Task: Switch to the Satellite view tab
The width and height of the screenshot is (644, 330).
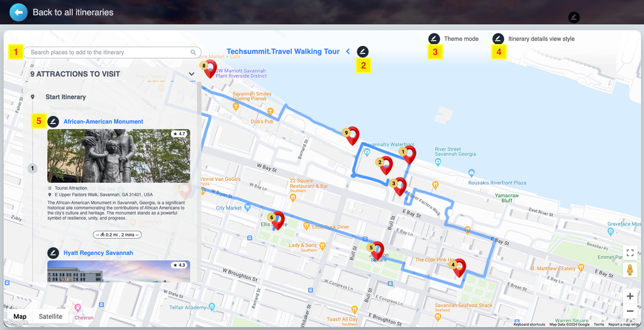Action: point(50,316)
